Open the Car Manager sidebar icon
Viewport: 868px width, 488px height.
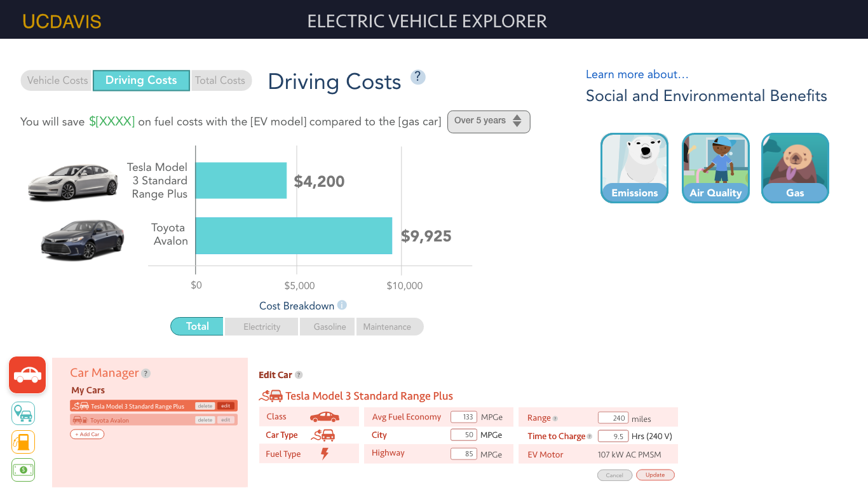27,375
